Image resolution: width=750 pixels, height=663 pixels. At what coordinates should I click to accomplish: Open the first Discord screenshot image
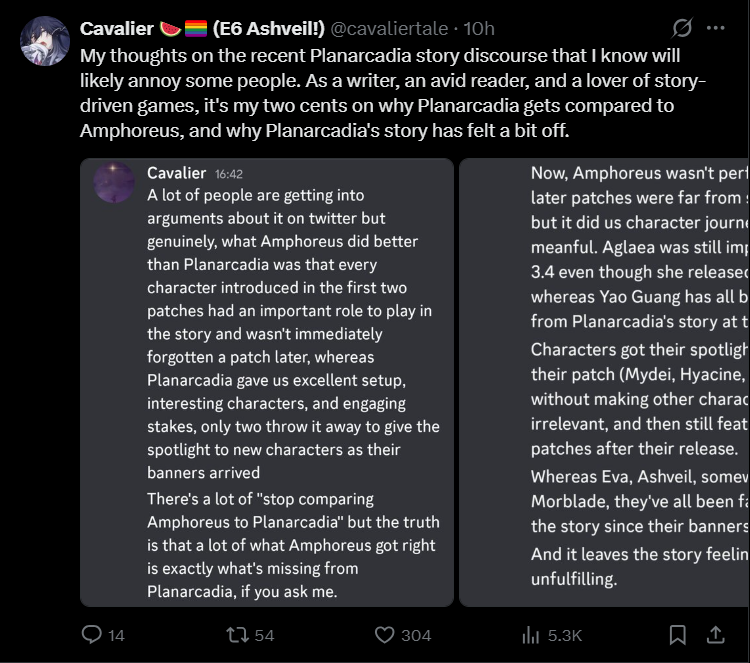coord(267,382)
